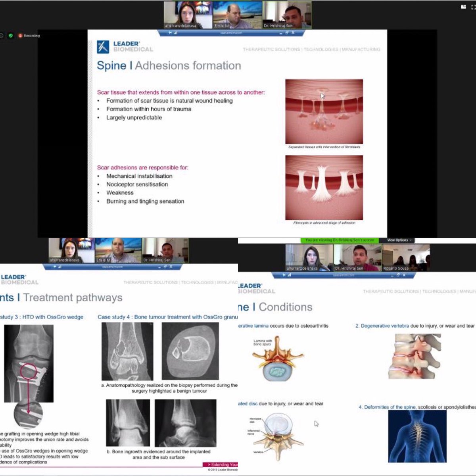Click the lamina with bone spurs illustration

278,358
